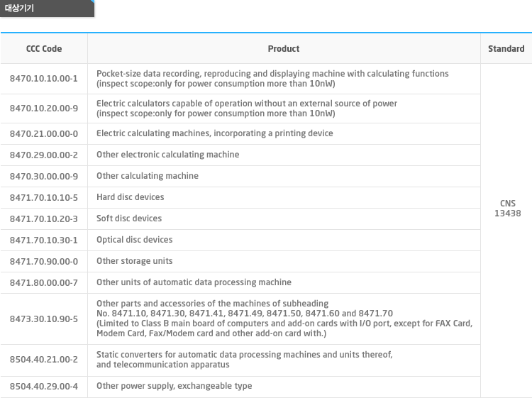The height and width of the screenshot is (398, 532).
Task: Click Optical disc devices entry
Action: pyautogui.click(x=134, y=240)
